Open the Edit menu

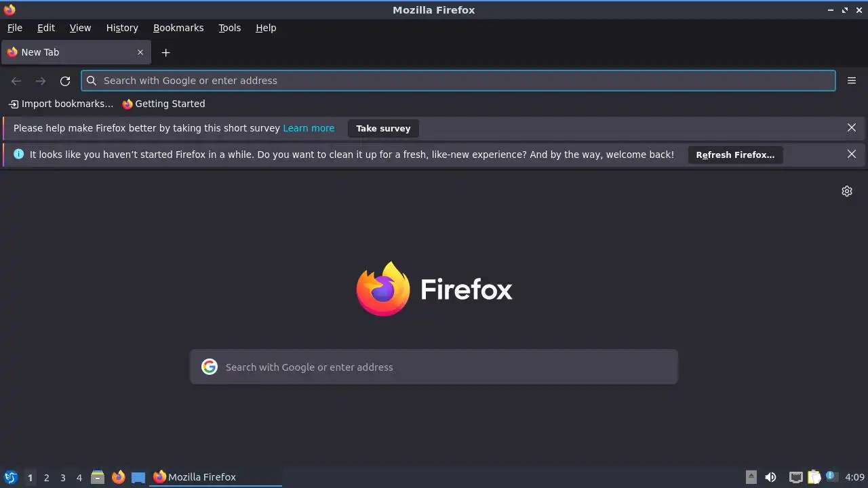pyautogui.click(x=46, y=28)
